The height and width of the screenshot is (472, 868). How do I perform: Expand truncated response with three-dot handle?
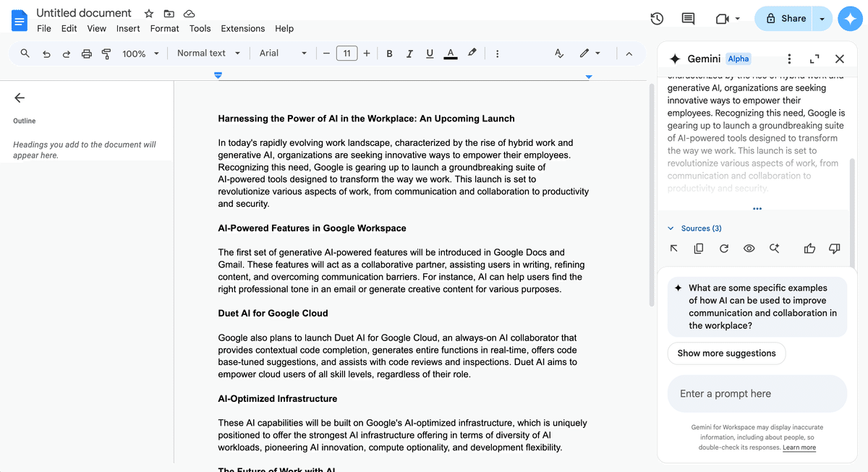tap(757, 209)
